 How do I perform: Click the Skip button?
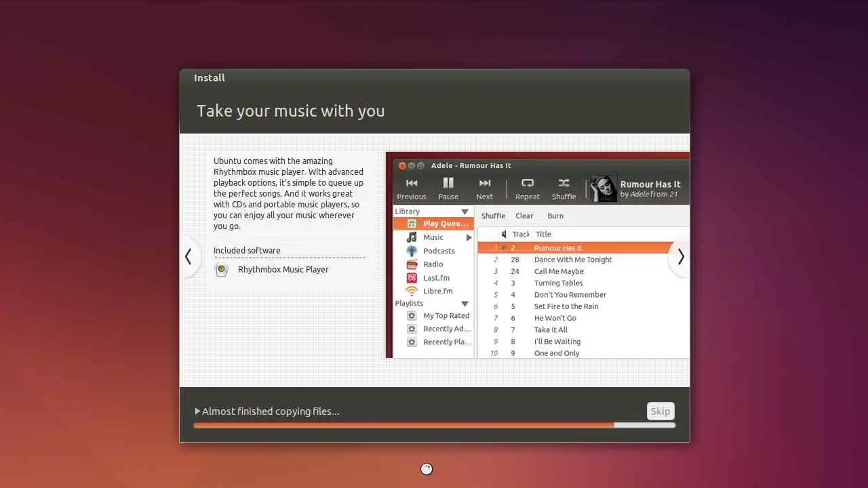click(660, 411)
